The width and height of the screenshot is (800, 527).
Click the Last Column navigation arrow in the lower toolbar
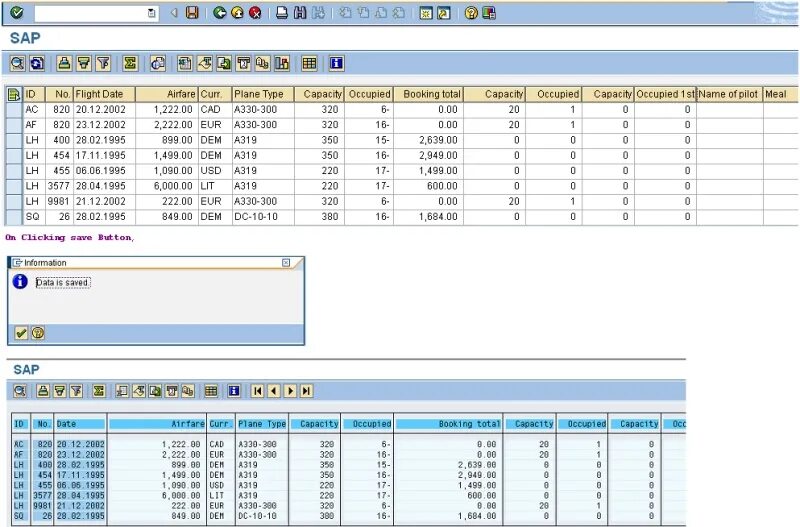(306, 391)
